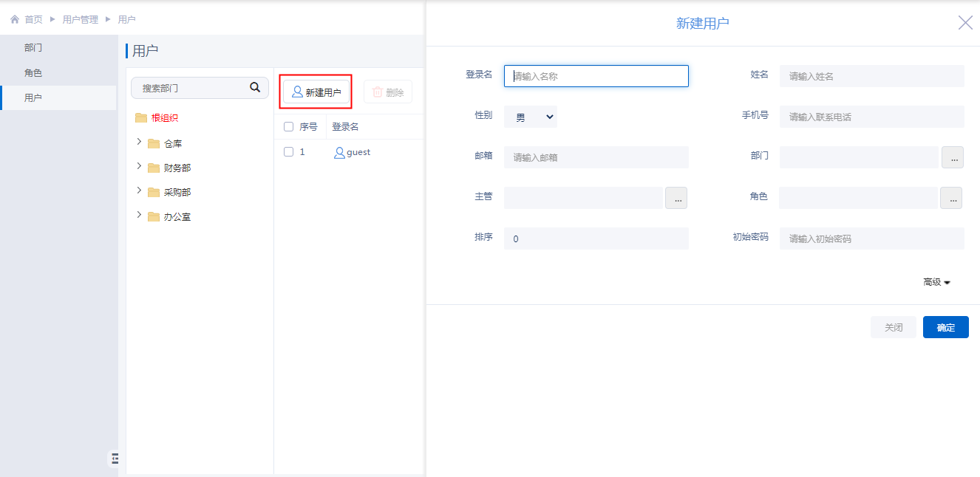The height and width of the screenshot is (477, 980).
Task: Click into the 登录名 input field
Action: [x=596, y=76]
